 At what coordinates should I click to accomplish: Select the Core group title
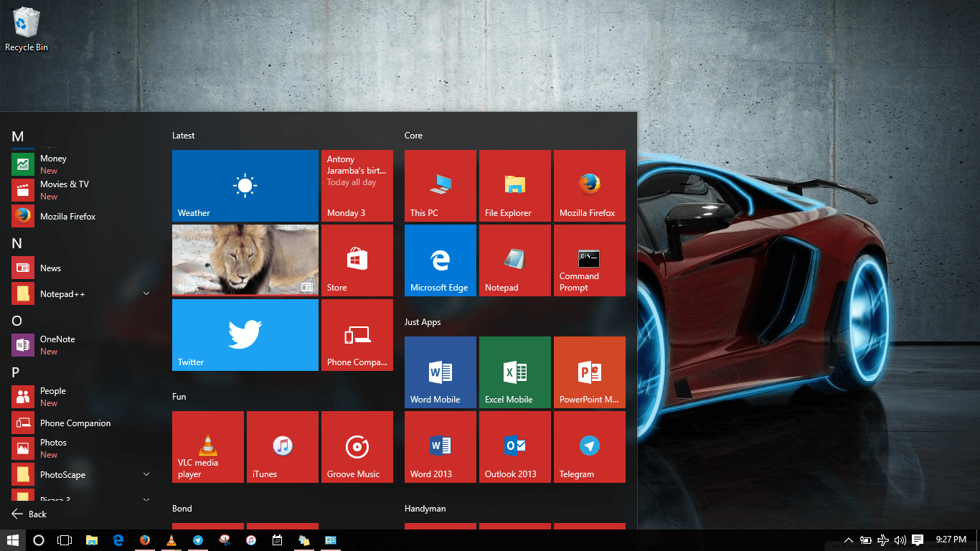coord(413,136)
